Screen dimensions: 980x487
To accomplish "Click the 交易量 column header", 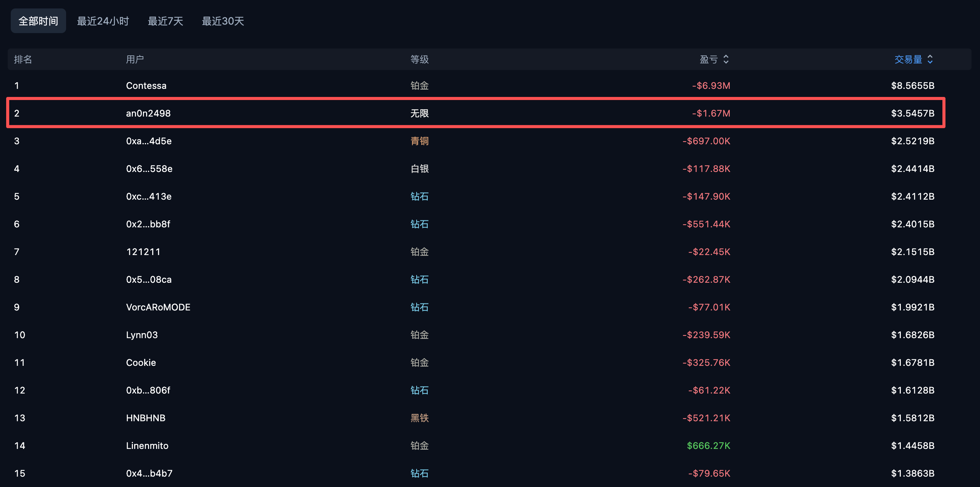I will (x=909, y=59).
